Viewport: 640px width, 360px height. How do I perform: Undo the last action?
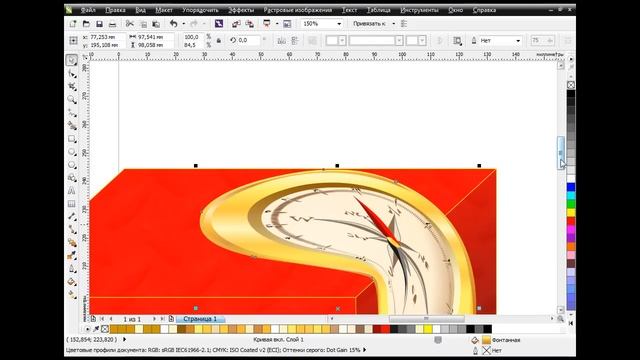[x=174, y=24]
